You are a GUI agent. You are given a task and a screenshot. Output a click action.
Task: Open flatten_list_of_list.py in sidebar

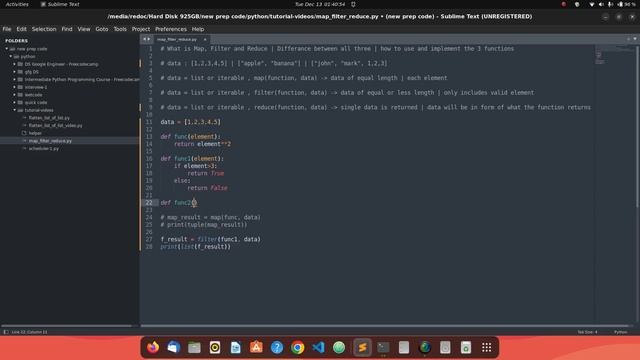[x=49, y=118]
